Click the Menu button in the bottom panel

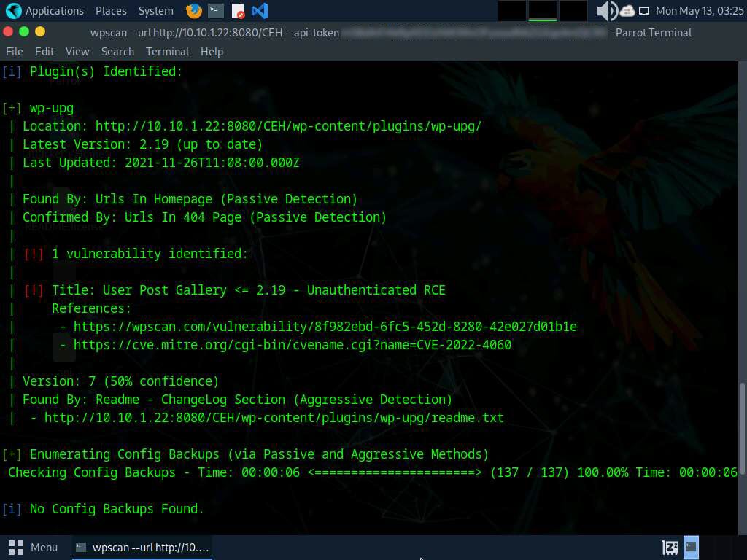tap(34, 547)
